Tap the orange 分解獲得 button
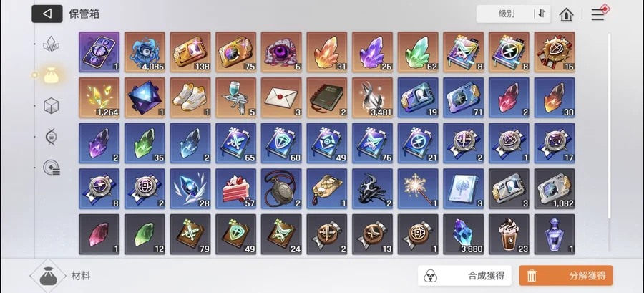This screenshot has width=644, height=293. [565, 275]
